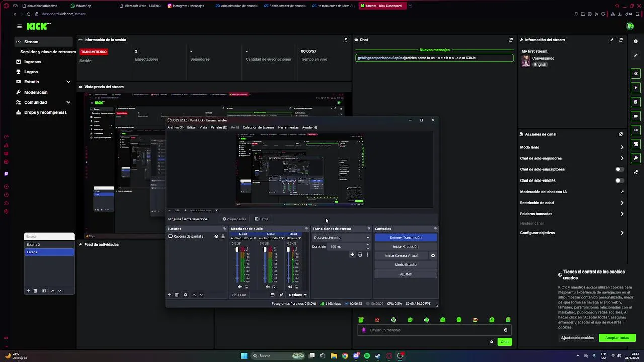
Task: Move source up in Fuentes panel
Action: click(x=194, y=295)
